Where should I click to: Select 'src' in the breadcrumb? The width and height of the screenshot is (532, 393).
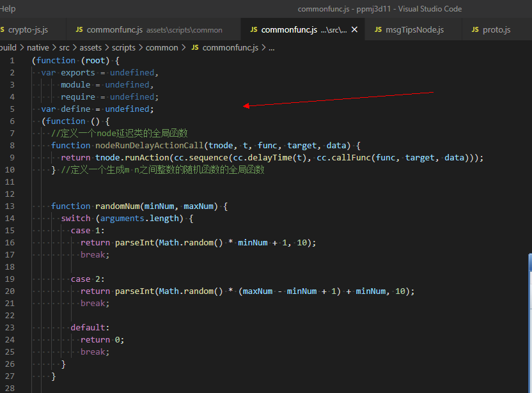[64, 48]
